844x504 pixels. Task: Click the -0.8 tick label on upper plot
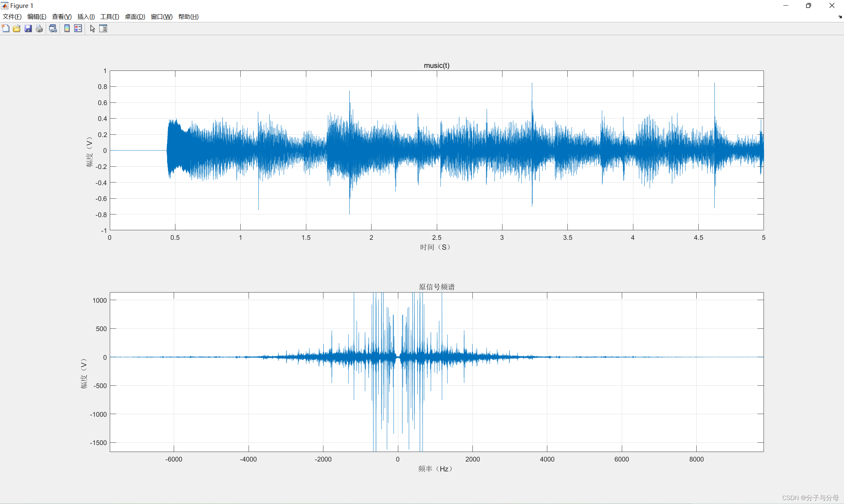tap(101, 215)
